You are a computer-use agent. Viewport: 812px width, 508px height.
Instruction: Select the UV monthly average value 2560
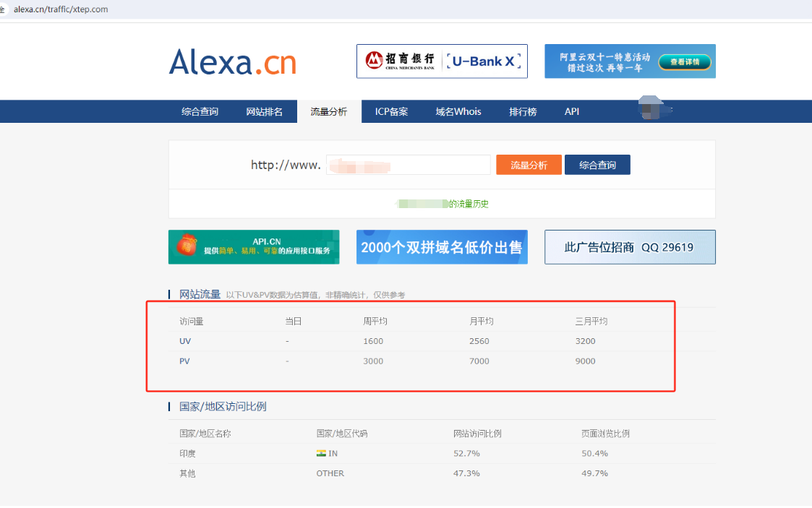[479, 341]
